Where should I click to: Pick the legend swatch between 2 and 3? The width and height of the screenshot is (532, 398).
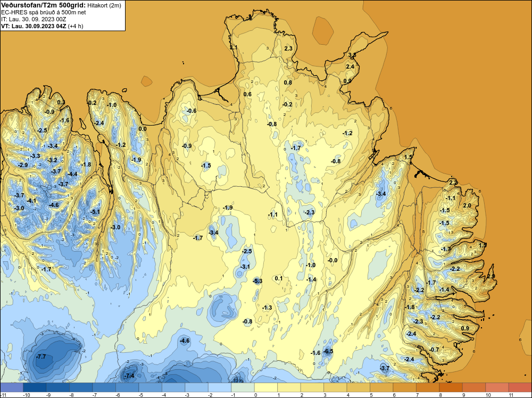pos(312,387)
